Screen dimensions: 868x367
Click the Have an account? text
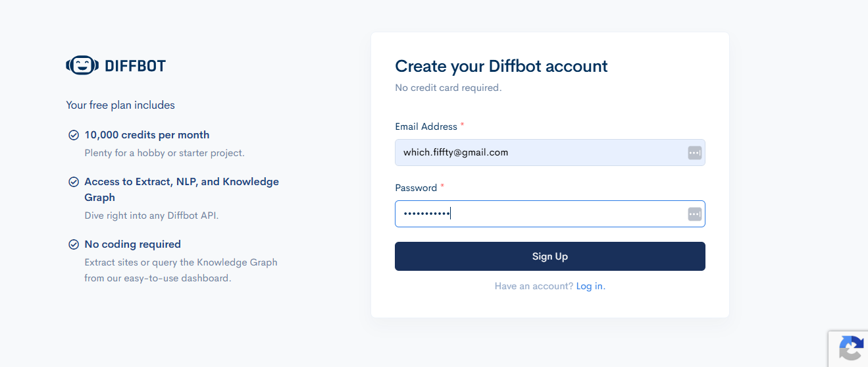pos(534,286)
